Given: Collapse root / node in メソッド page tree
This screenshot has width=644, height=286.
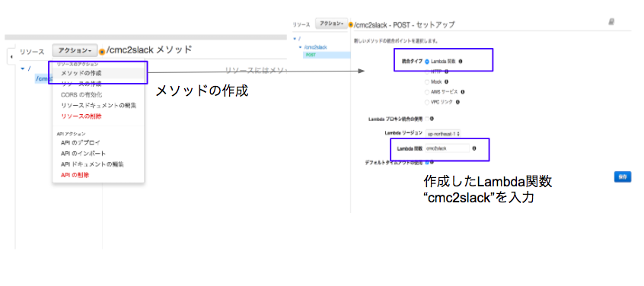Looking at the screenshot, I should (x=22, y=68).
